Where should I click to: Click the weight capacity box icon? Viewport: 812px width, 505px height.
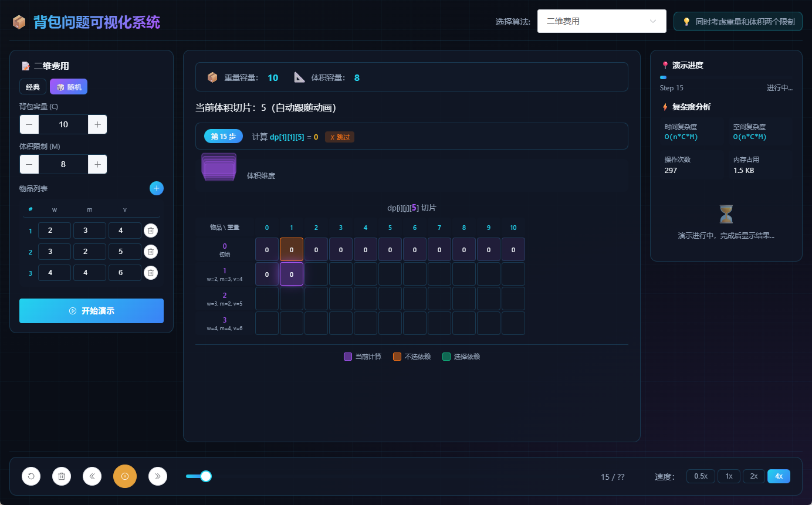point(212,77)
